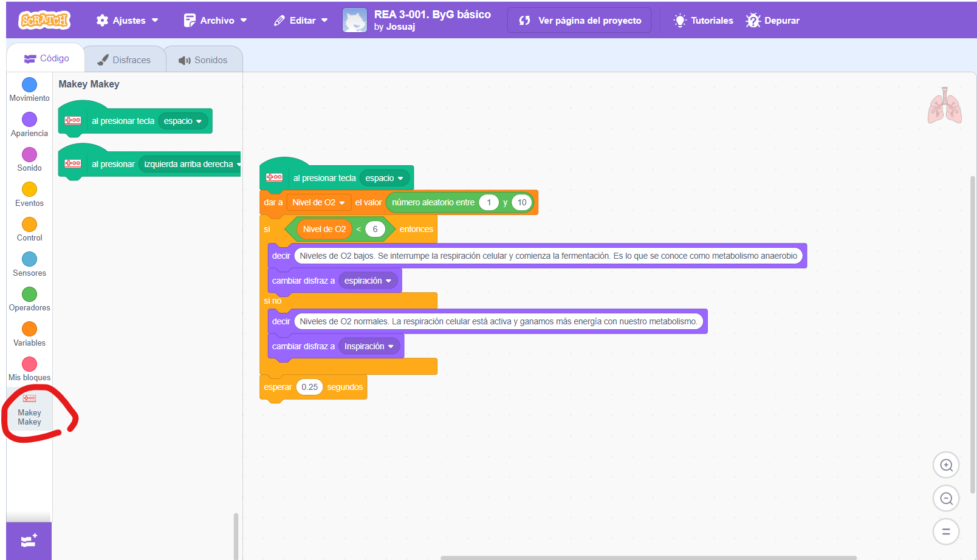Viewport: 977px width, 560px height.
Task: Click the Scratch logo
Action: pos(44,20)
